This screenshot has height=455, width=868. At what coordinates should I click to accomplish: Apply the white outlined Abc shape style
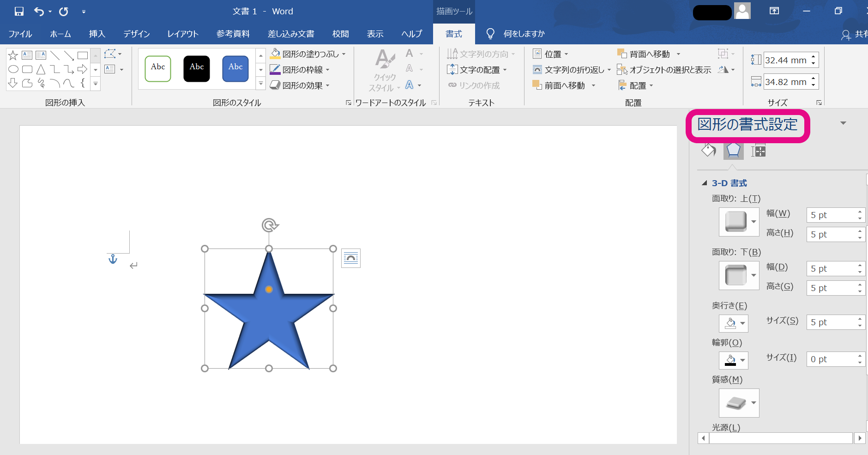158,68
